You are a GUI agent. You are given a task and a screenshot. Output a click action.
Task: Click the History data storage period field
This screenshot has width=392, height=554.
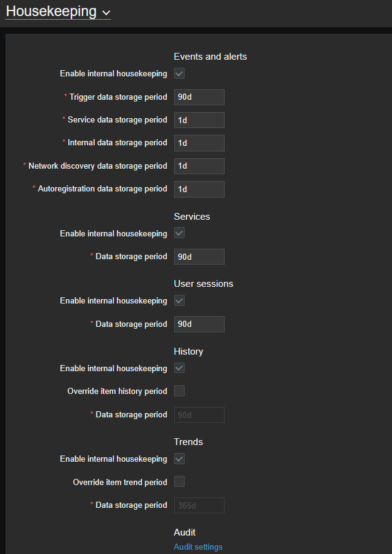click(x=199, y=415)
